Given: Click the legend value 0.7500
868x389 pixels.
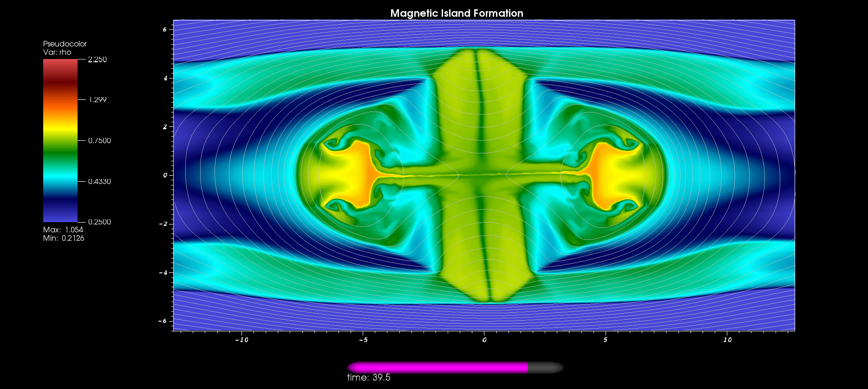Looking at the screenshot, I should (x=99, y=140).
